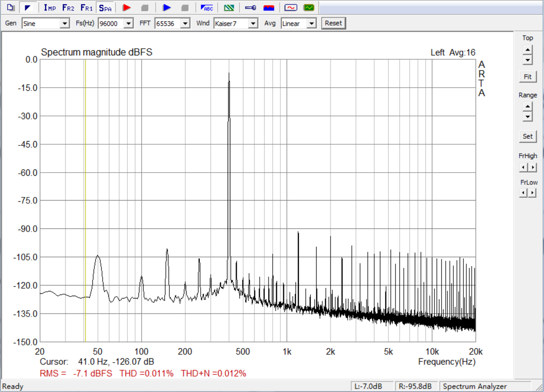Viewport: 544px width, 392px height.
Task: Switch to IMP impulse response mode
Action: click(50, 7)
